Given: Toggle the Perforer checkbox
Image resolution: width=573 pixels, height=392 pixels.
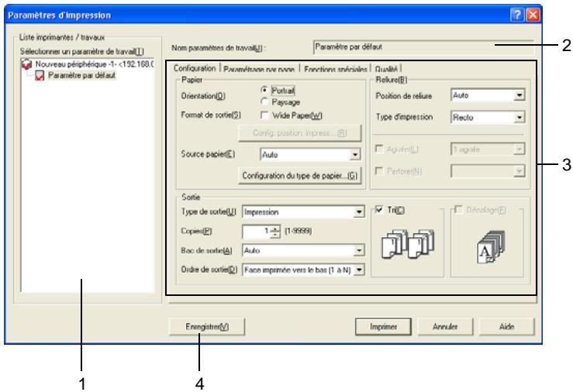Looking at the screenshot, I should (x=379, y=170).
